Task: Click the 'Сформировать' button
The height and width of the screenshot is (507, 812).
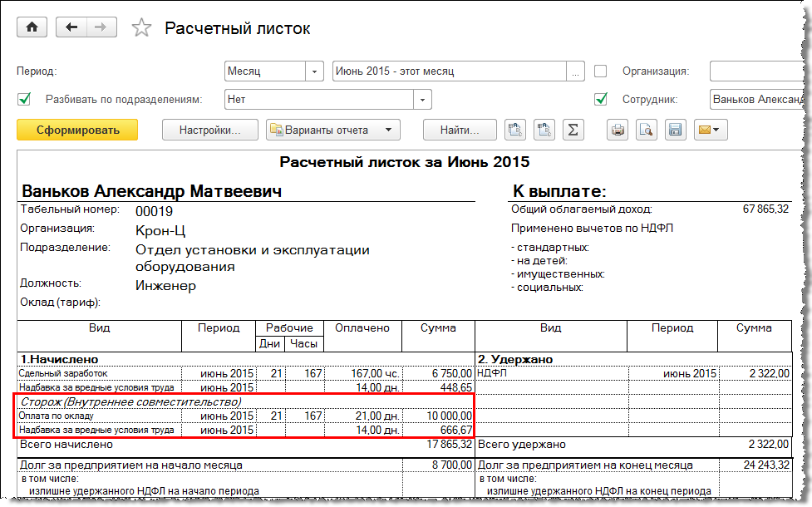Action: 77,130
